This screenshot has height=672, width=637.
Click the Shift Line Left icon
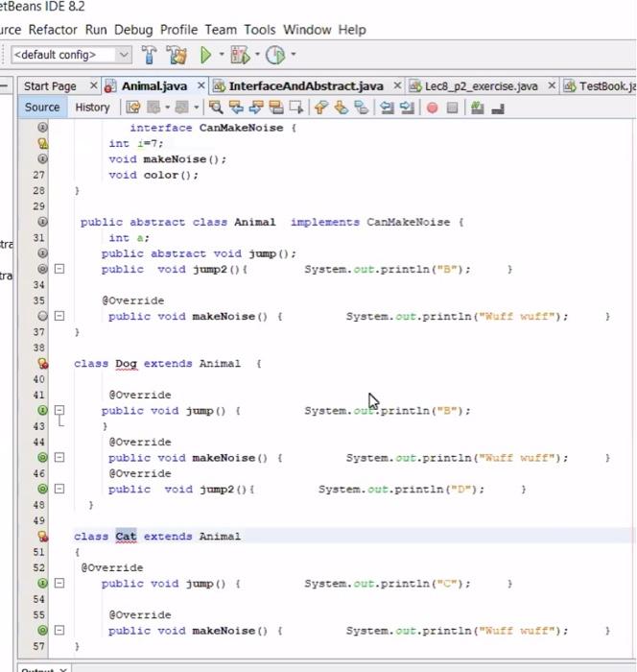click(x=388, y=108)
